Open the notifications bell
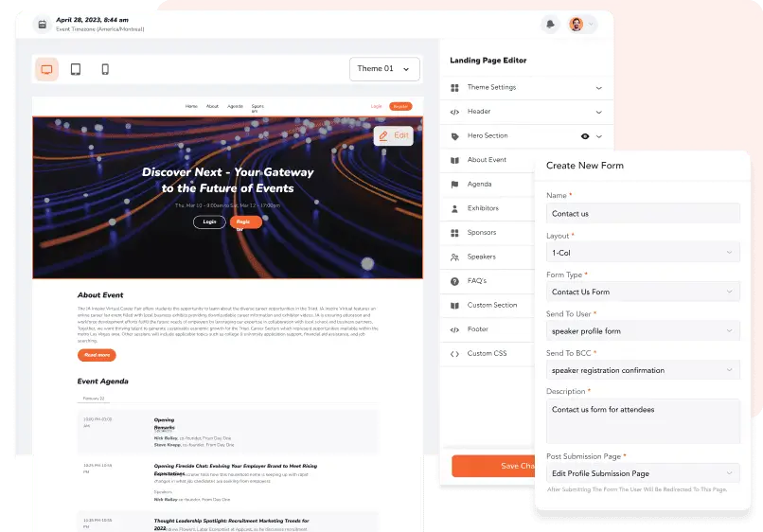This screenshot has height=532, width=763. pyautogui.click(x=550, y=24)
